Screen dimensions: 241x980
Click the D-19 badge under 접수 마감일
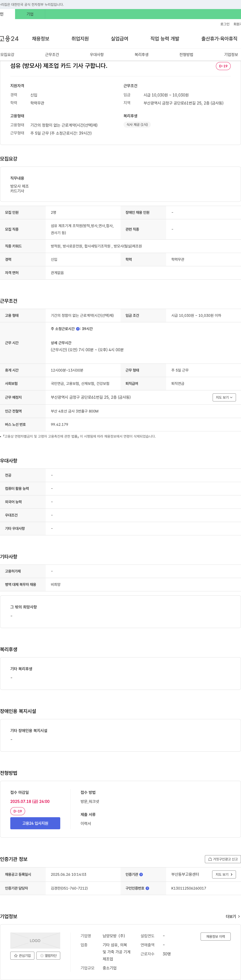point(18,811)
